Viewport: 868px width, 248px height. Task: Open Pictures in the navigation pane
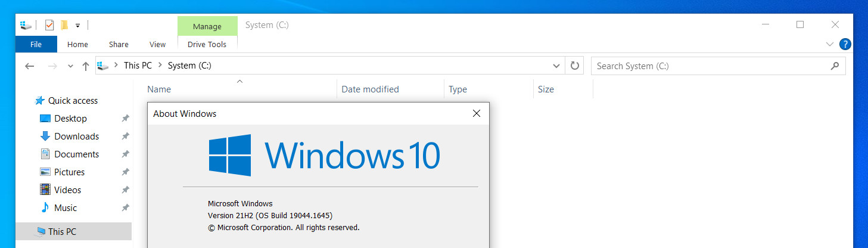pyautogui.click(x=69, y=172)
